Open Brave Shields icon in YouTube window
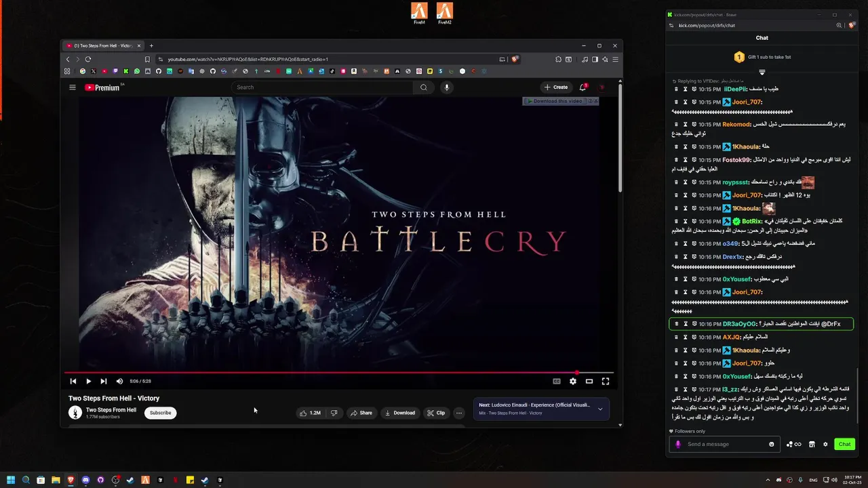Screen dimensions: 868x488 (x=515, y=60)
